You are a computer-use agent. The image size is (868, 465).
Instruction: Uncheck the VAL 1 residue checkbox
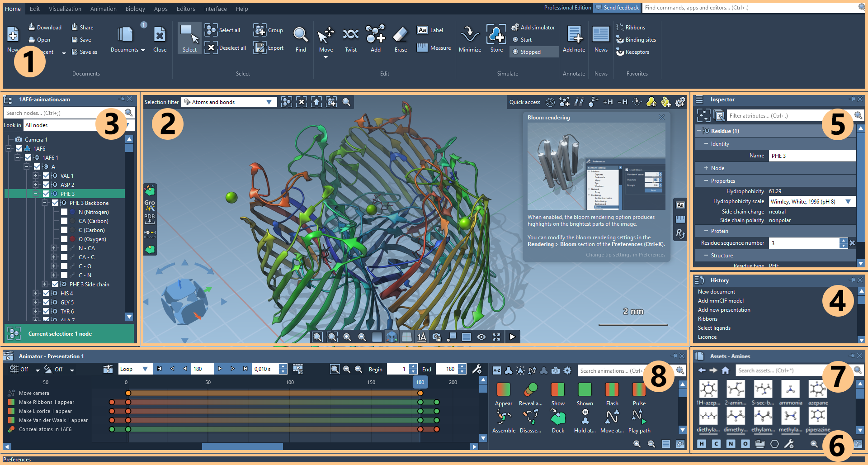pyautogui.click(x=46, y=176)
